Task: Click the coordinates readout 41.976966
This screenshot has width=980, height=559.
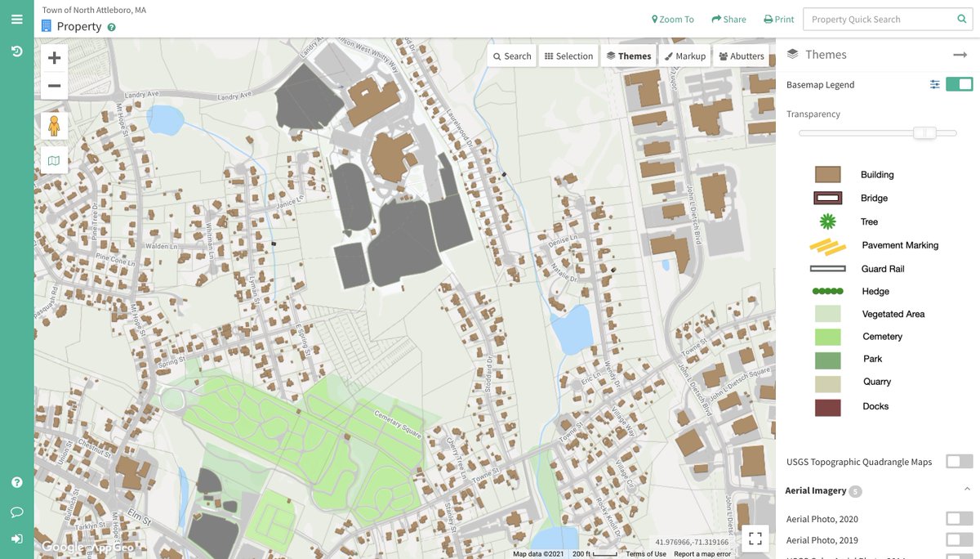Action: coord(692,542)
